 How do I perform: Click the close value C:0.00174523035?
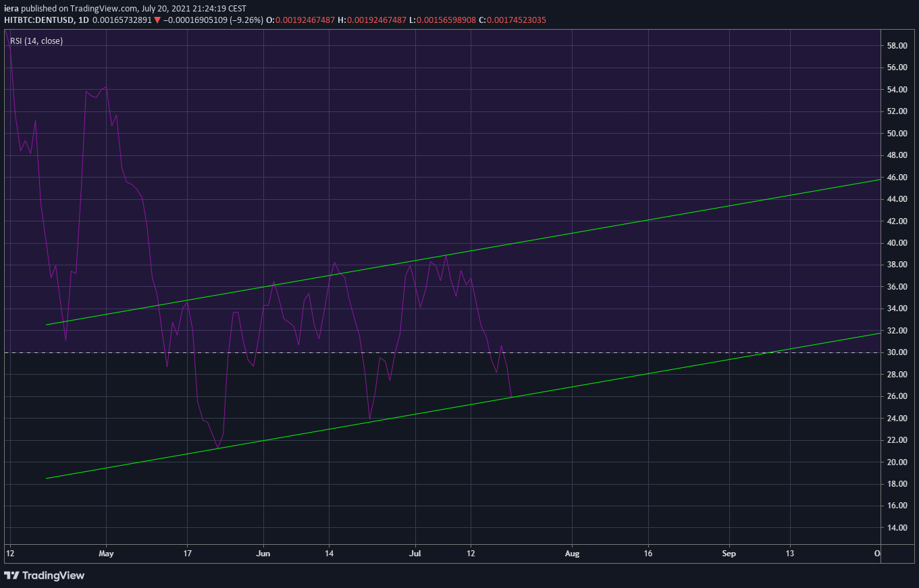coord(512,20)
